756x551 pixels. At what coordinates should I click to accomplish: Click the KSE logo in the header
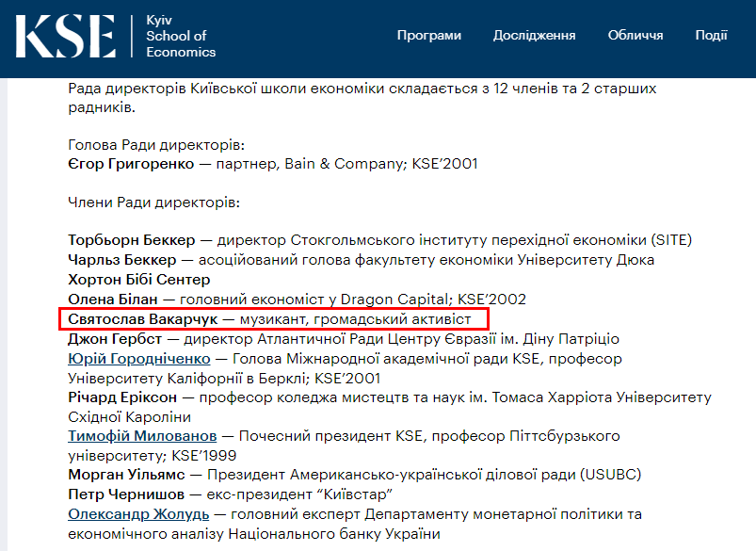click(x=65, y=36)
